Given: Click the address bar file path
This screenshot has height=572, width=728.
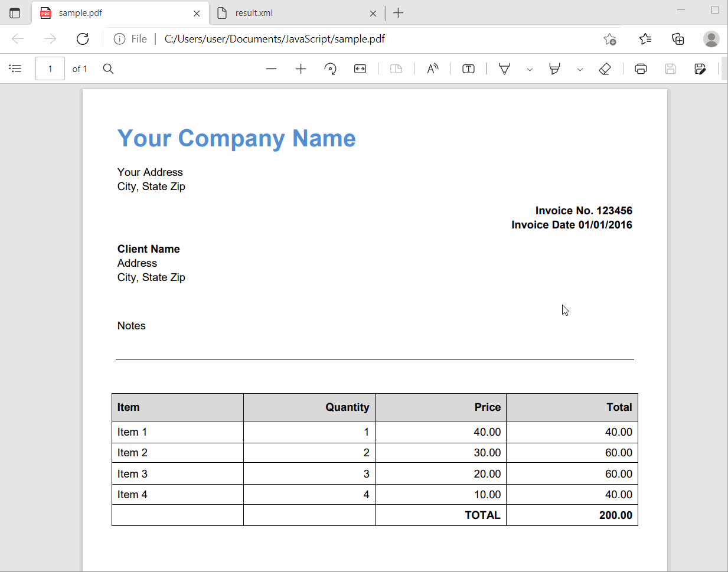Looking at the screenshot, I should click(x=275, y=39).
